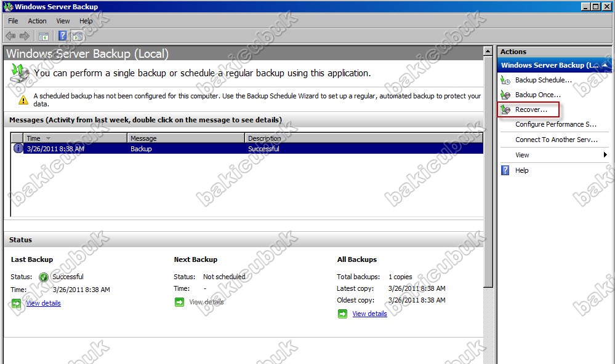Click the green Successful checkmark icon

click(44, 277)
